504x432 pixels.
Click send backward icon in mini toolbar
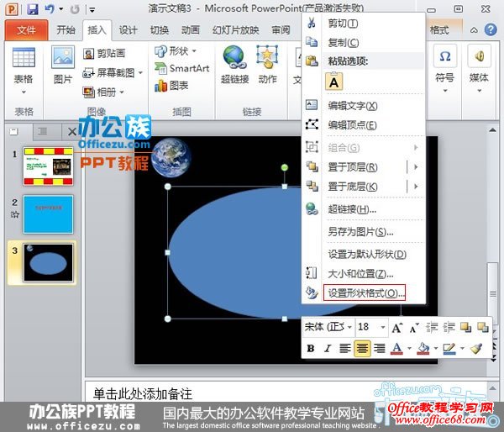tap(483, 328)
